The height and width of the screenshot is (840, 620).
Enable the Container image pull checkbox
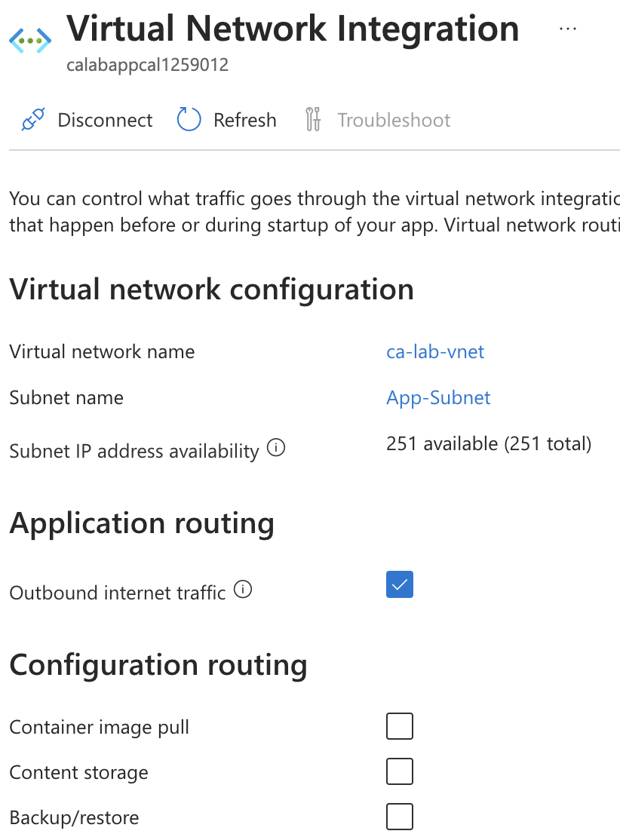(x=400, y=727)
